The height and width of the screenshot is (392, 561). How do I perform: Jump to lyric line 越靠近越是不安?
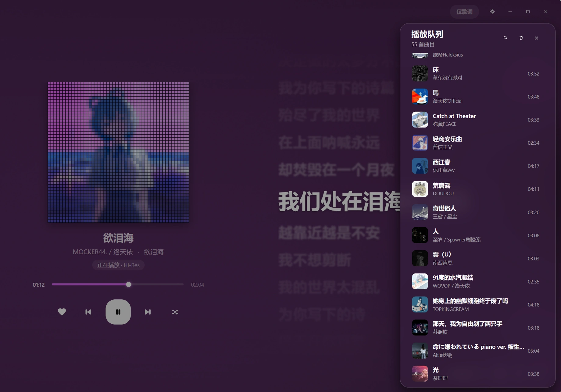click(329, 233)
